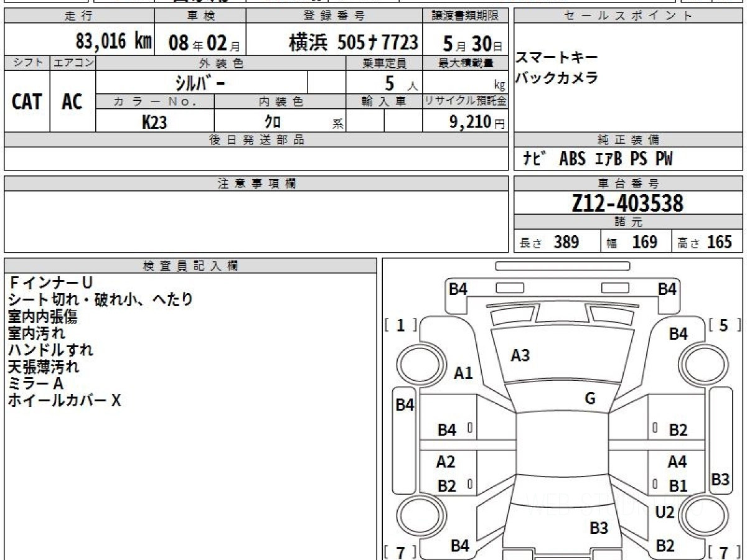747x560 pixels.
Task: Select the deadline date 5月30日
Action: click(472, 43)
